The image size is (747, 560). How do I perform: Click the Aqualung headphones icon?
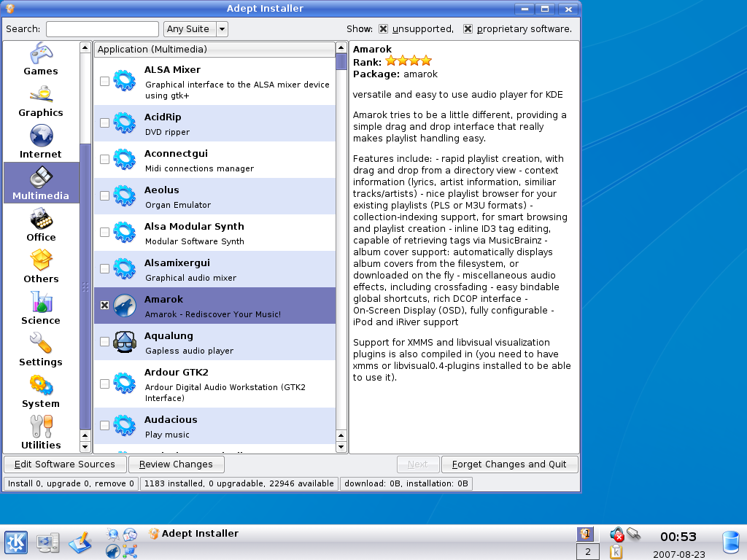(x=125, y=342)
